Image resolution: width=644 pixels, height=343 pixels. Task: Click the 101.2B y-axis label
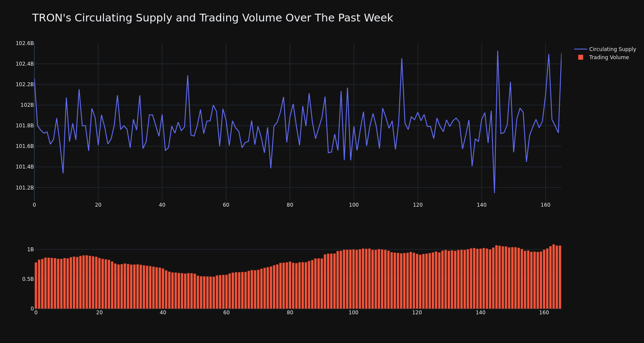(24, 188)
